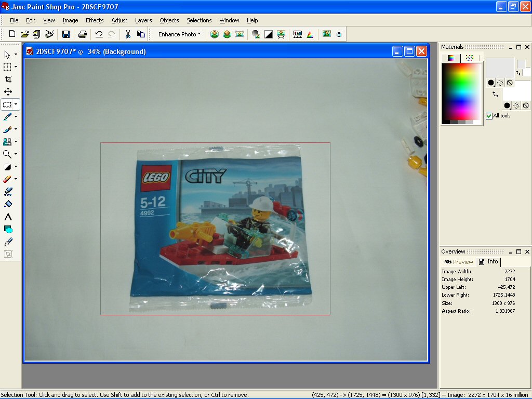Toggle texture on the foreground material

[500, 83]
